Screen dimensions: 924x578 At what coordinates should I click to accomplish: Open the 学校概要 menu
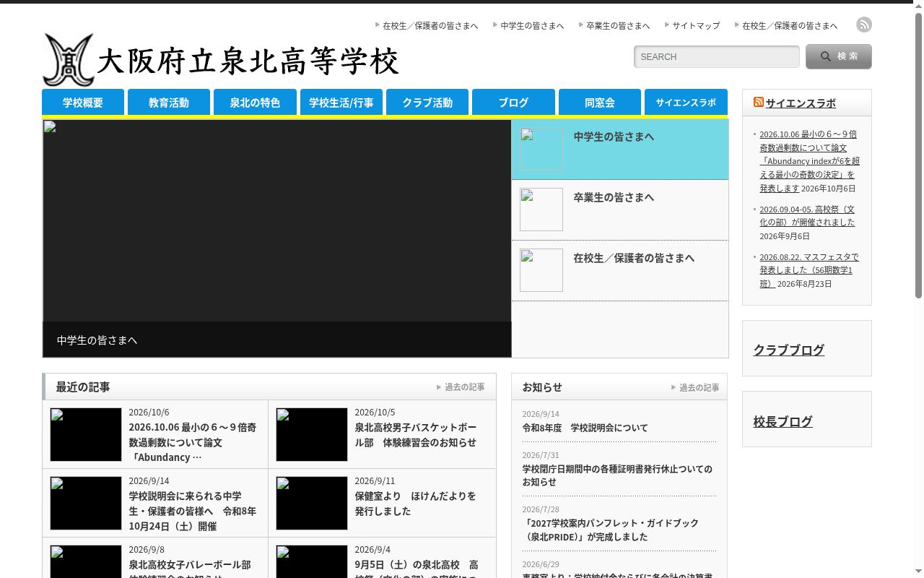tap(83, 103)
